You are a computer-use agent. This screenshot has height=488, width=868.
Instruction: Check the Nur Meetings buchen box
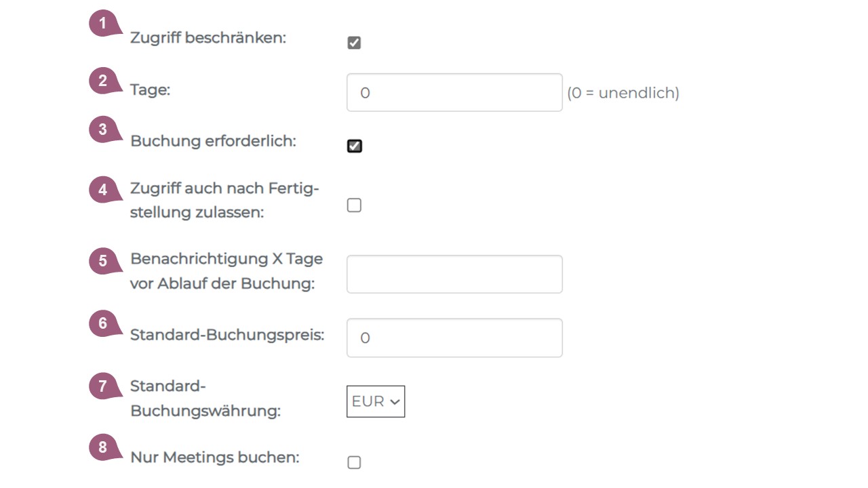tap(354, 462)
